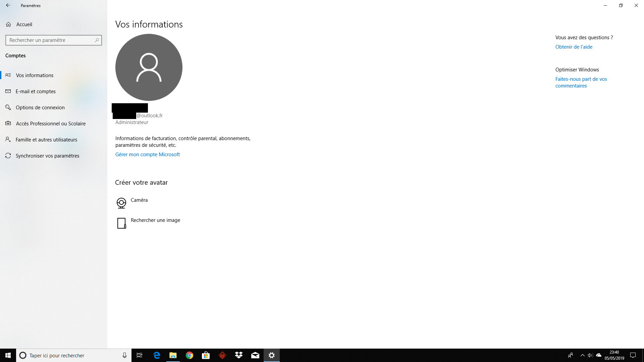Click Gérer mon compte Microsoft link

click(x=148, y=155)
